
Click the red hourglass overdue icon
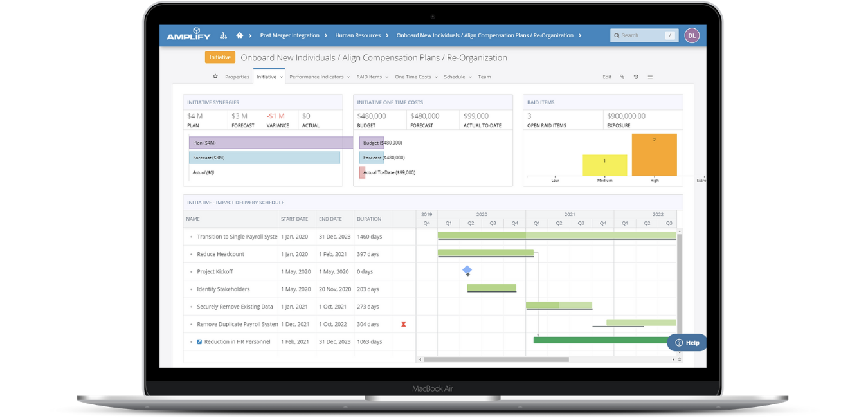click(x=404, y=324)
